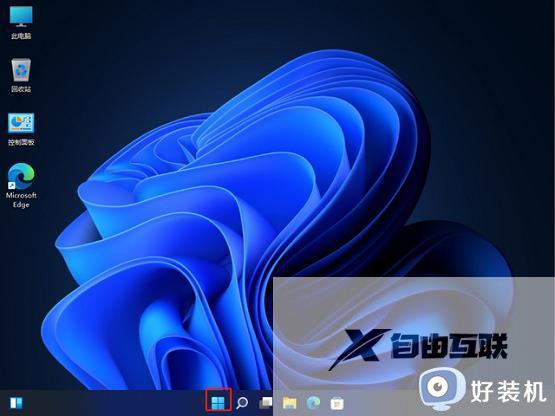Open the Start menu from taskbar
This screenshot has height=416, width=555.
(x=218, y=403)
